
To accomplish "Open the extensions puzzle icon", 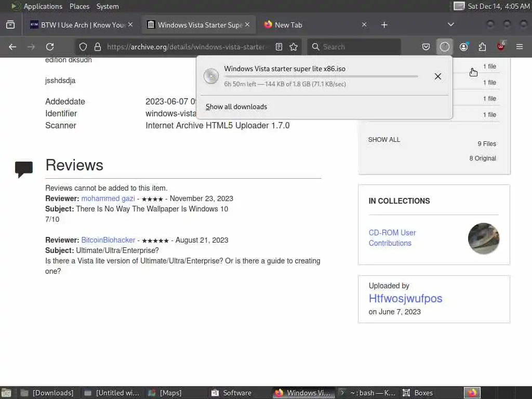I will [x=482, y=47].
